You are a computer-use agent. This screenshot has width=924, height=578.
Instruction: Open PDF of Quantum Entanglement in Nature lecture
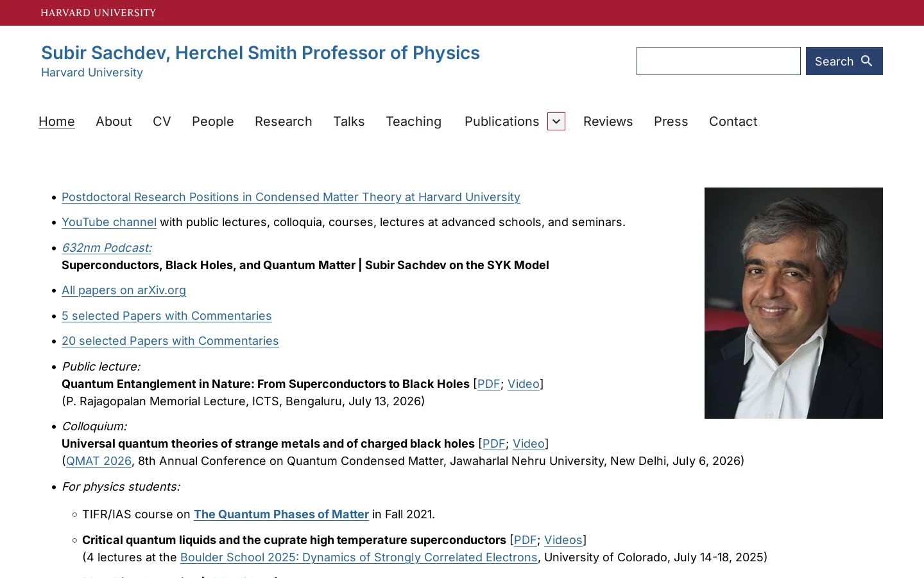coord(488,384)
